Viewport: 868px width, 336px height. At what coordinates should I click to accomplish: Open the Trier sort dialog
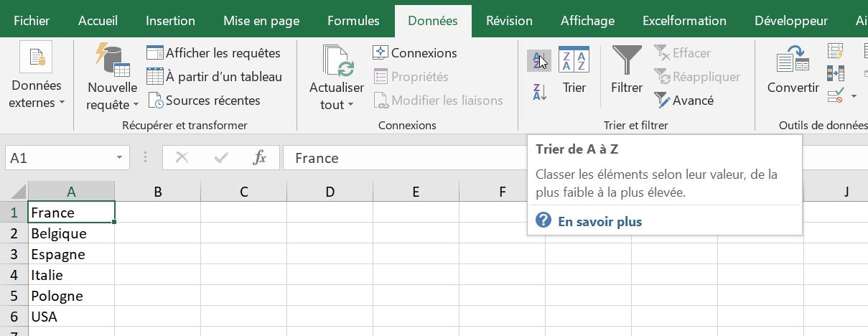[x=574, y=70]
